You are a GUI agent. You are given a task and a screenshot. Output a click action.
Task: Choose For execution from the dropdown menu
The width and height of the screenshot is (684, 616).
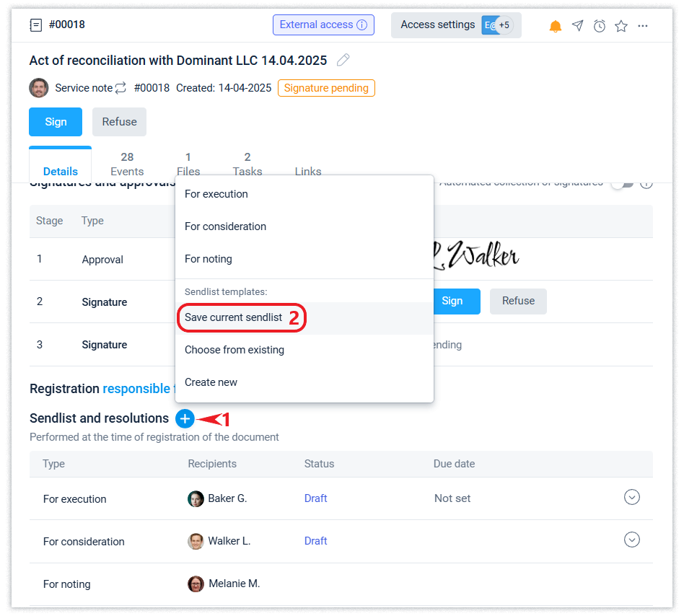[216, 194]
